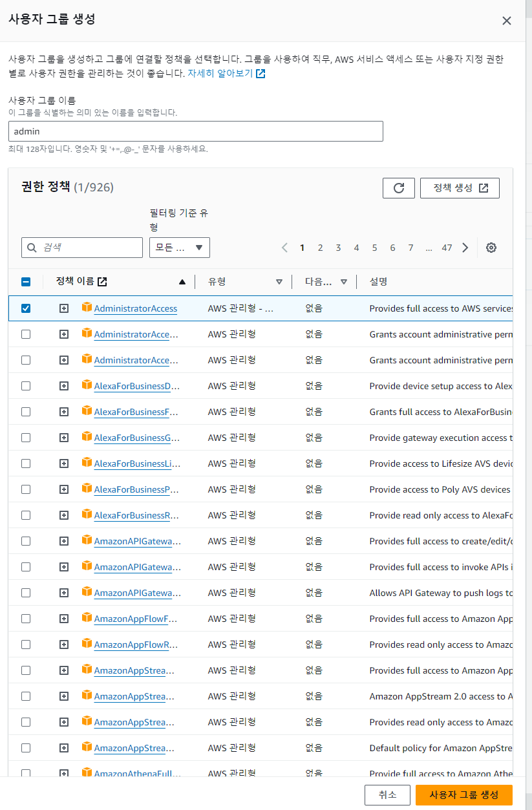Viewport: 532px width, 810px height.
Task: Sort by 정책 이름 ascending triangle
Action: tap(182, 282)
